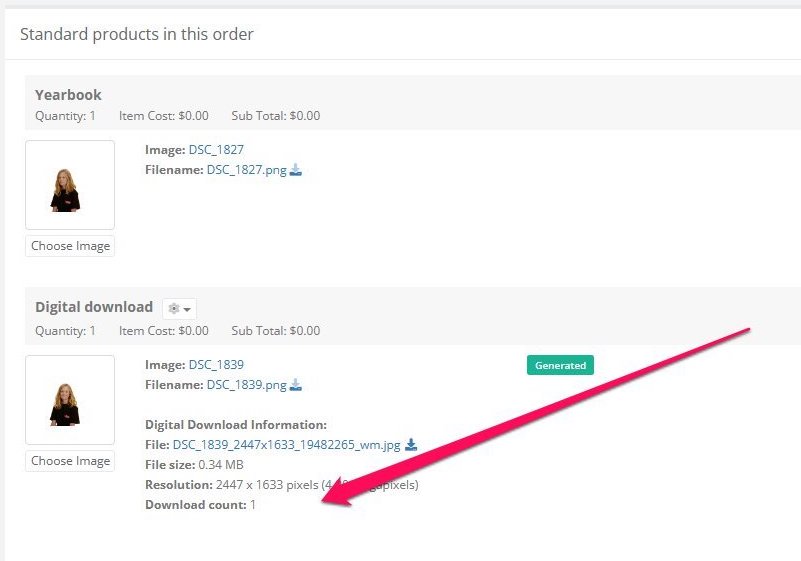Click the green Generated status badge
The image size is (801, 561).
coord(560,365)
